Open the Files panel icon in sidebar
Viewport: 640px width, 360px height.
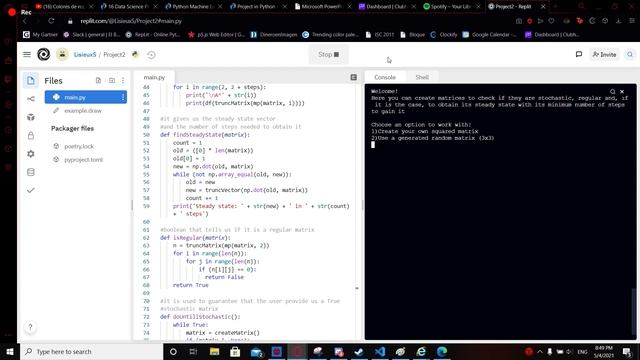coord(31,80)
